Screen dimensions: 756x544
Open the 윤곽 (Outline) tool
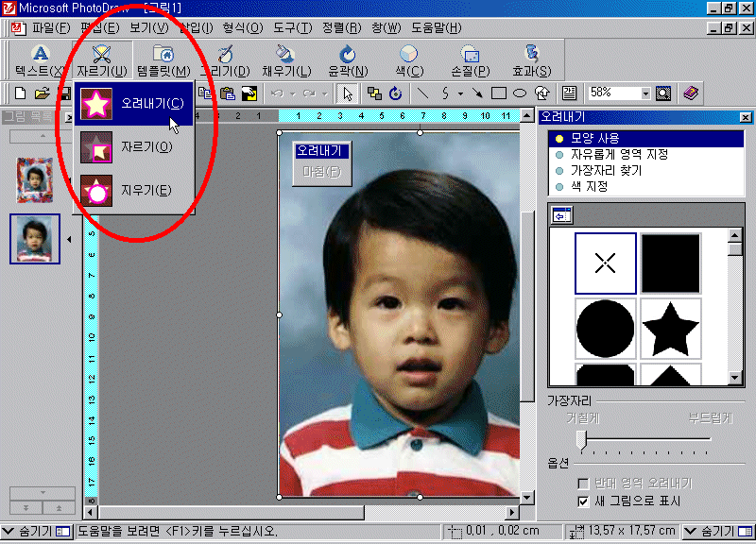pos(347,55)
